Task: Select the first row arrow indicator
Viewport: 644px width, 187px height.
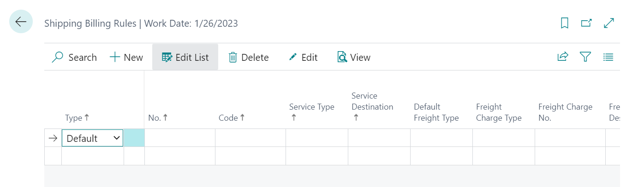Action: pyautogui.click(x=53, y=138)
